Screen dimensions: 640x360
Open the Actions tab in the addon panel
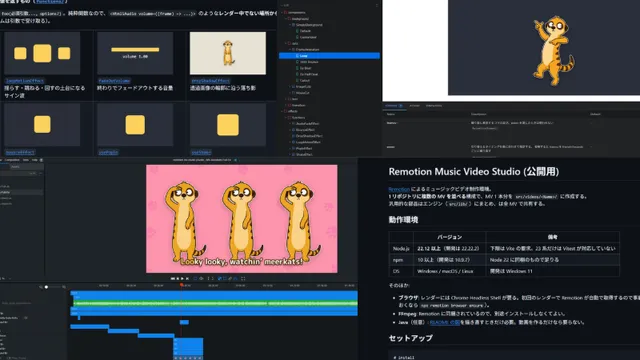(x=414, y=106)
